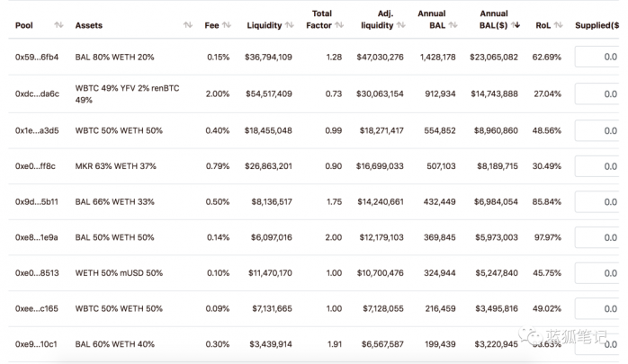The image size is (628, 364).
Task: Toggle the Liquidity sort arrows
Action: point(290,25)
